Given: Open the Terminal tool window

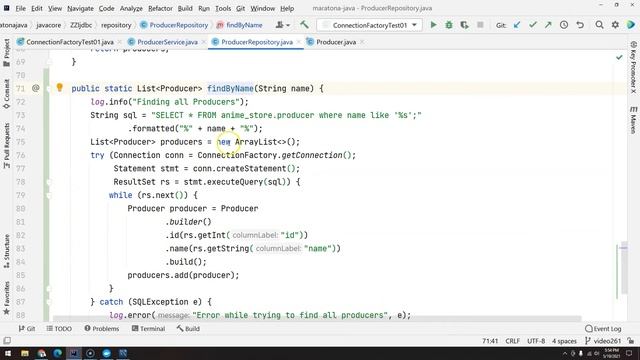Looking at the screenshot, I should [149, 329].
